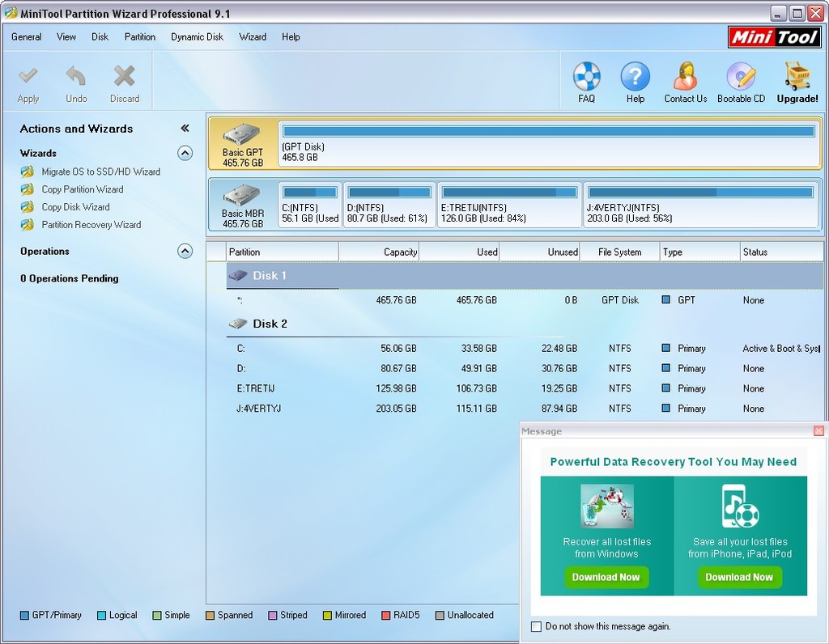
Task: Click the MiniTool logo
Action: 775,37
